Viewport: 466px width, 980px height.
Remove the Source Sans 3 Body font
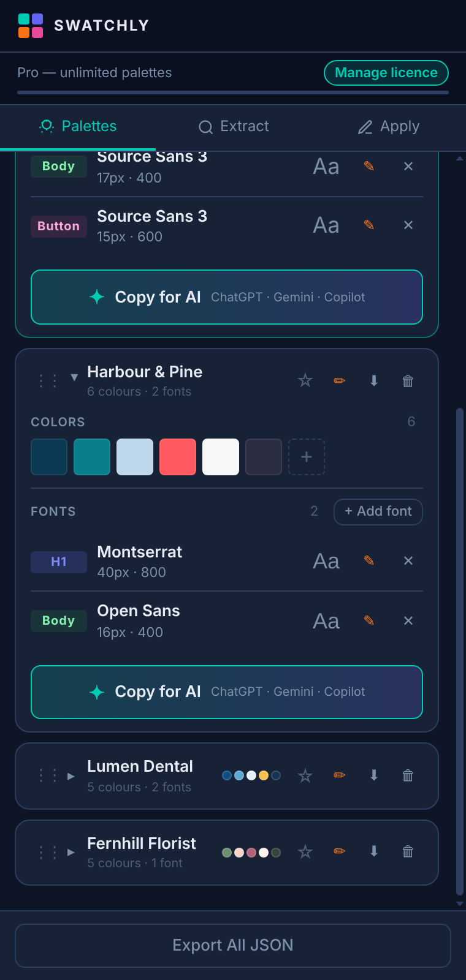pos(408,166)
